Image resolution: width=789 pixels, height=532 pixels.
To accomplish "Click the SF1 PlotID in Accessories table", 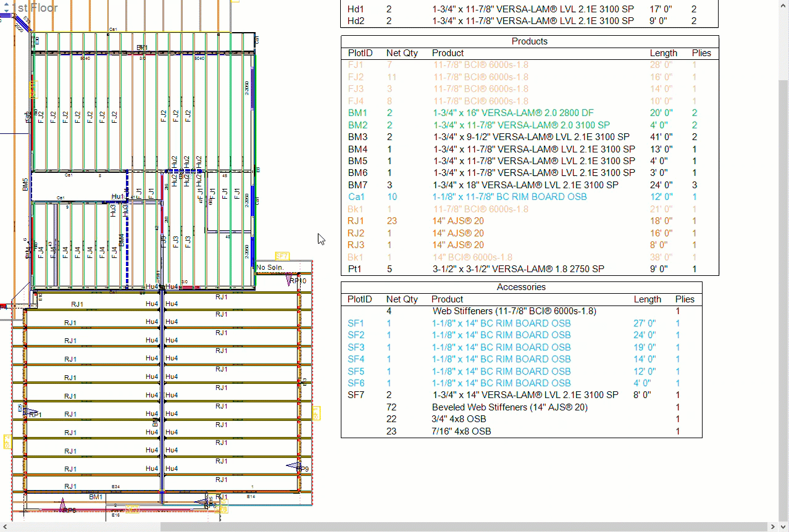I will tap(356, 323).
